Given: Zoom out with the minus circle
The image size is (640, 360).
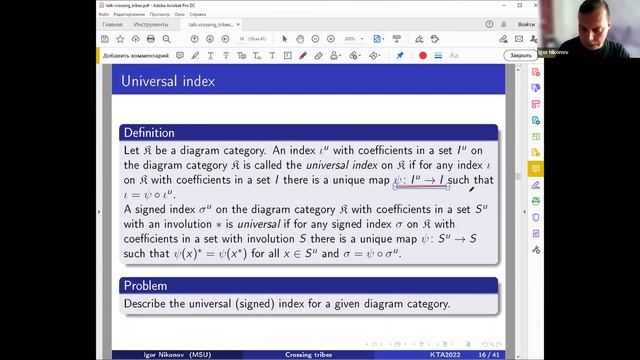Looking at the screenshot, I should pyautogui.click(x=315, y=39).
